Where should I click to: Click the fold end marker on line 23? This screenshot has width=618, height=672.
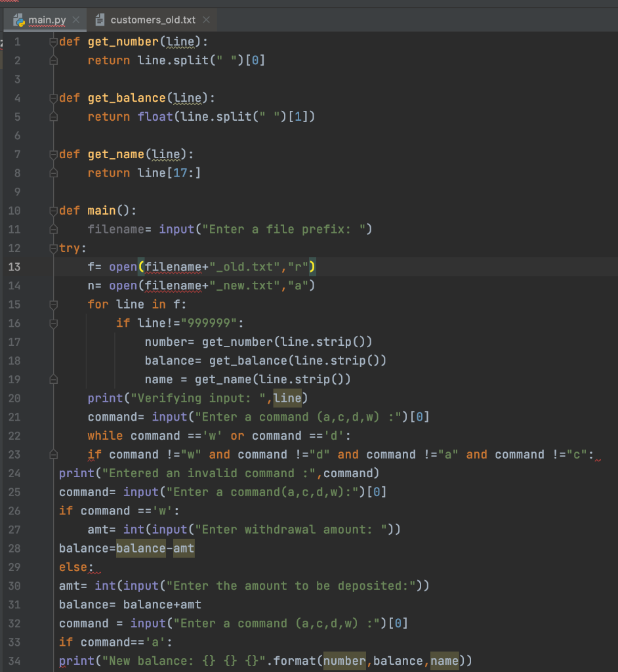54,455
